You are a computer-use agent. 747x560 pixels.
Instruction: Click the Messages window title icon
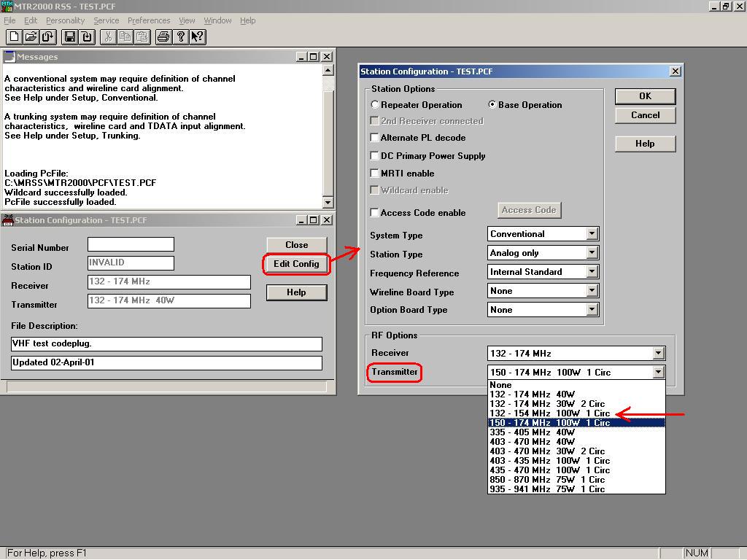9,57
